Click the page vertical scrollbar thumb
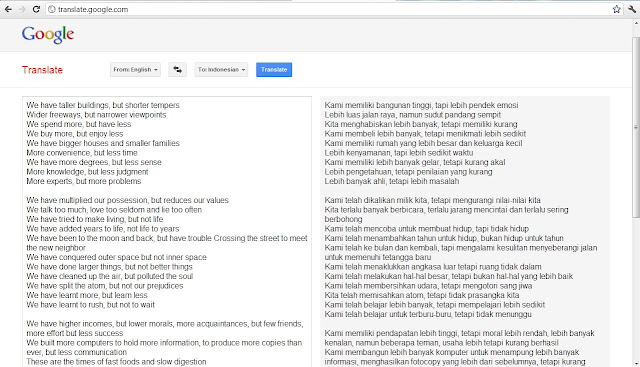The height and width of the screenshot is (367, 640). pyautogui.click(x=636, y=127)
